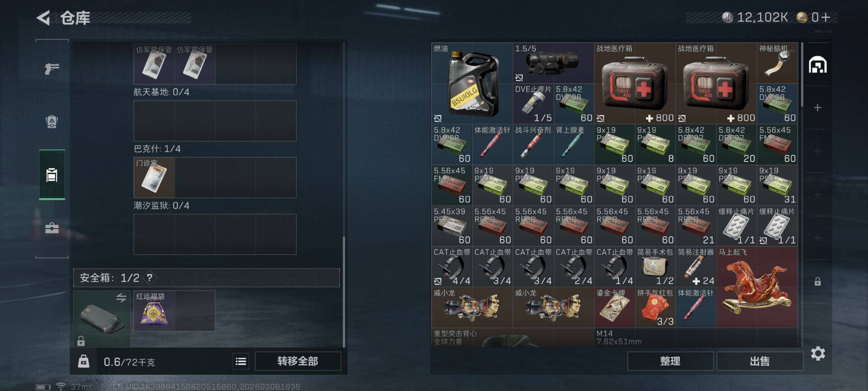
Task: Select the backpack tab in left sidebar
Action: (52, 175)
